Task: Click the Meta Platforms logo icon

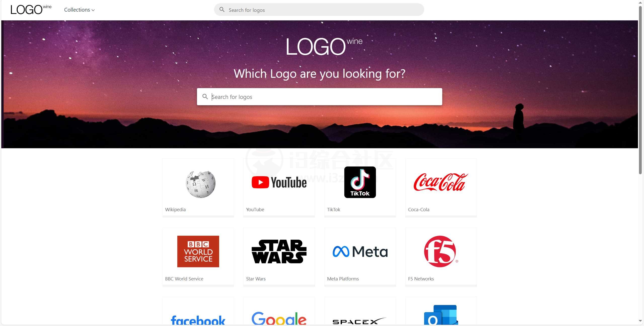Action: 360,251
